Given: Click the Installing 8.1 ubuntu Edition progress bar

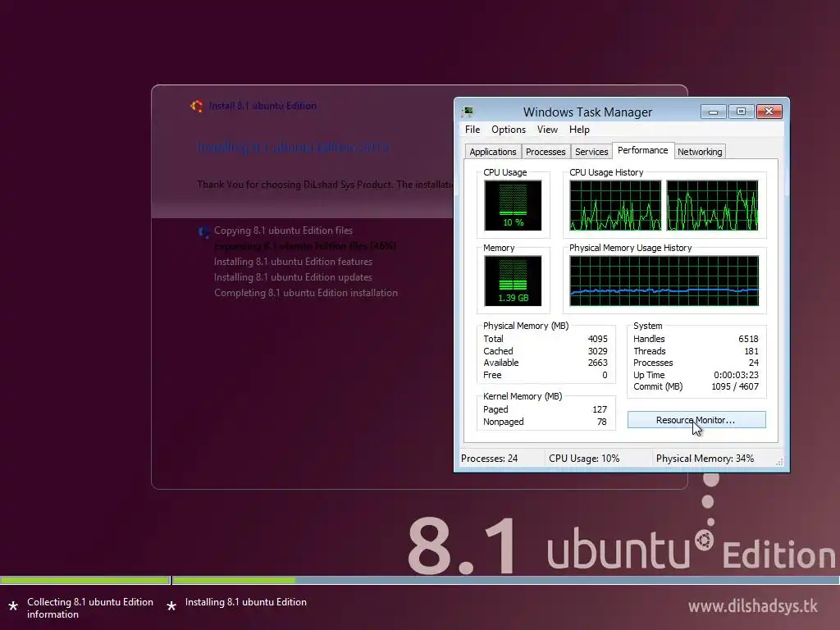Looking at the screenshot, I should 506,580.
